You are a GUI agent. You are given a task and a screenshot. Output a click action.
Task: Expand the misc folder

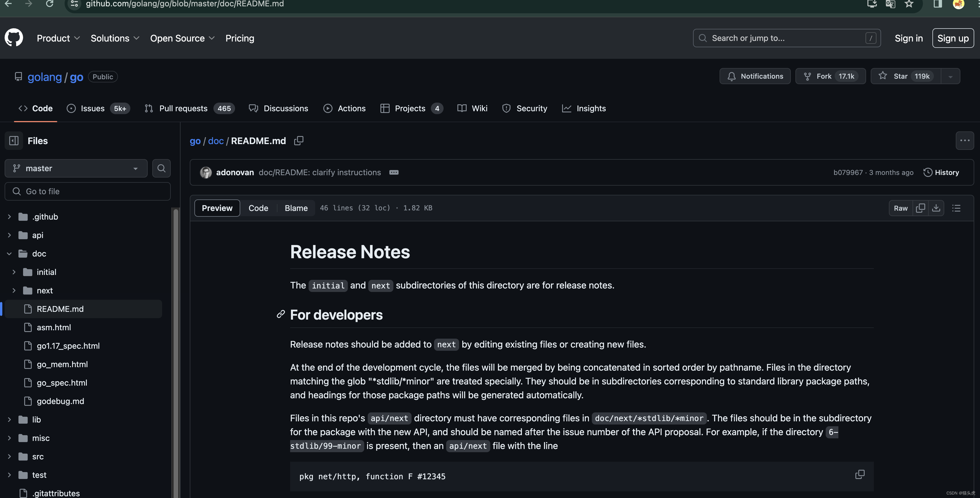pyautogui.click(x=10, y=438)
